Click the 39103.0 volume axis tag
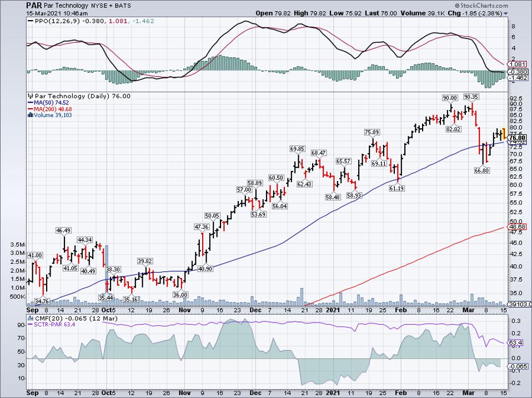The height and width of the screenshot is (398, 532). tap(519, 304)
